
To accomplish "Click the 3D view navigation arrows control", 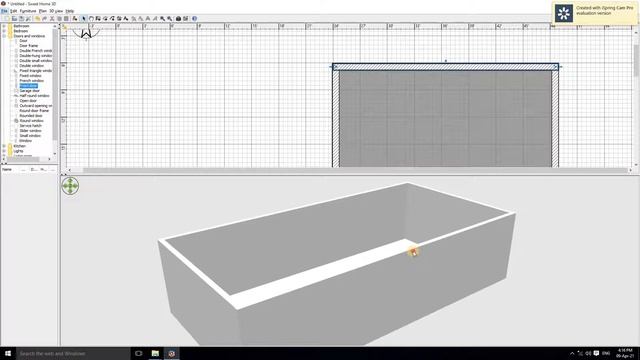I will click(x=70, y=186).
